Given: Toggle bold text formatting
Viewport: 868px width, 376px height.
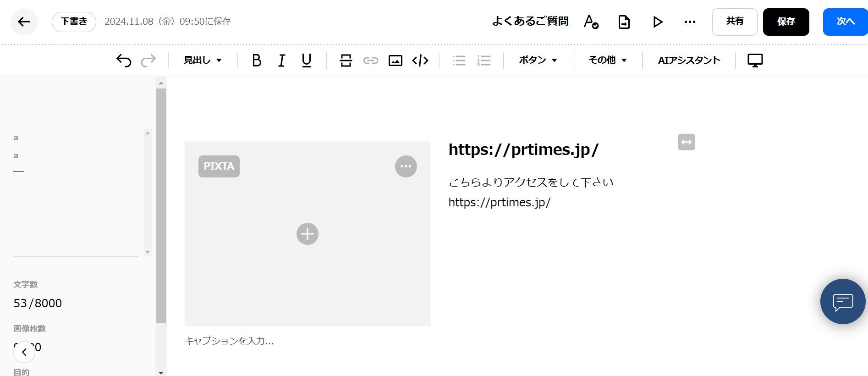Looking at the screenshot, I should [257, 61].
